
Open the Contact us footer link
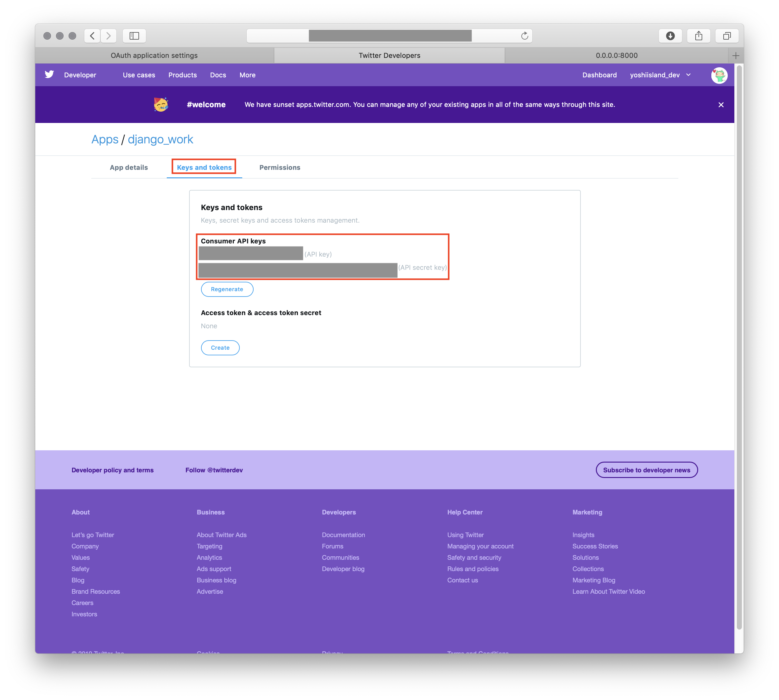pos(462,580)
